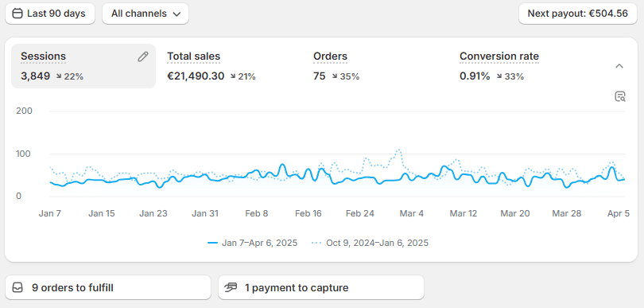644x308 pixels.
Task: Click the down arrow beside Sessions 22%
Action: pos(59,76)
